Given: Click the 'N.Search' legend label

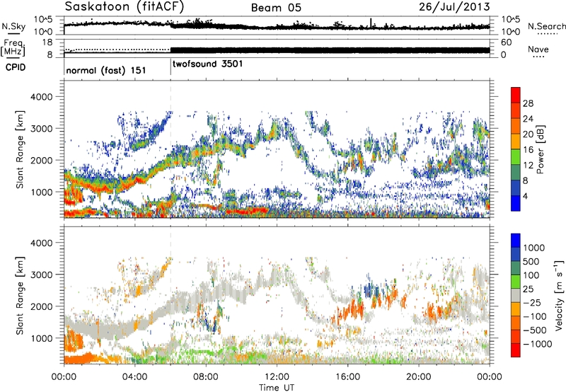Looking at the screenshot, I should [x=546, y=26].
